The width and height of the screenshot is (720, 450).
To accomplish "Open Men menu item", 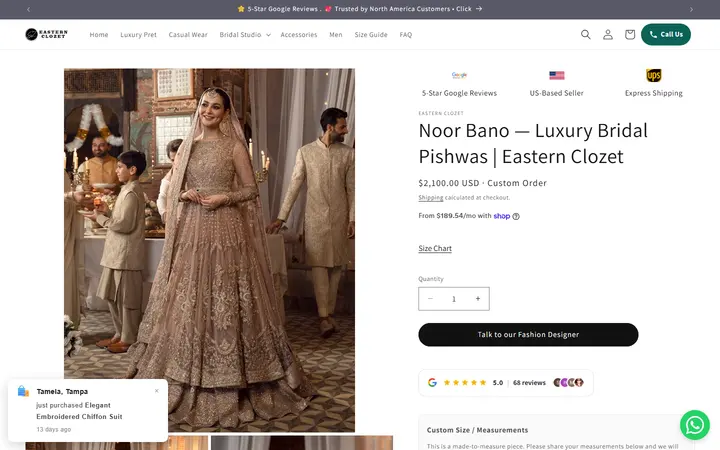I will (x=336, y=34).
